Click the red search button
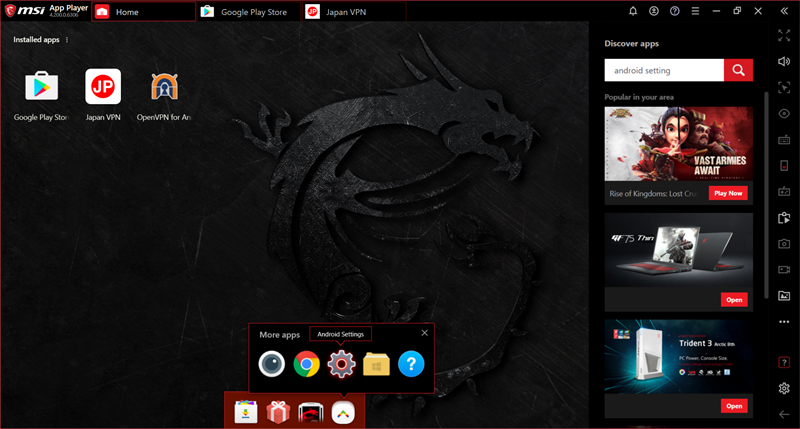 [738, 70]
